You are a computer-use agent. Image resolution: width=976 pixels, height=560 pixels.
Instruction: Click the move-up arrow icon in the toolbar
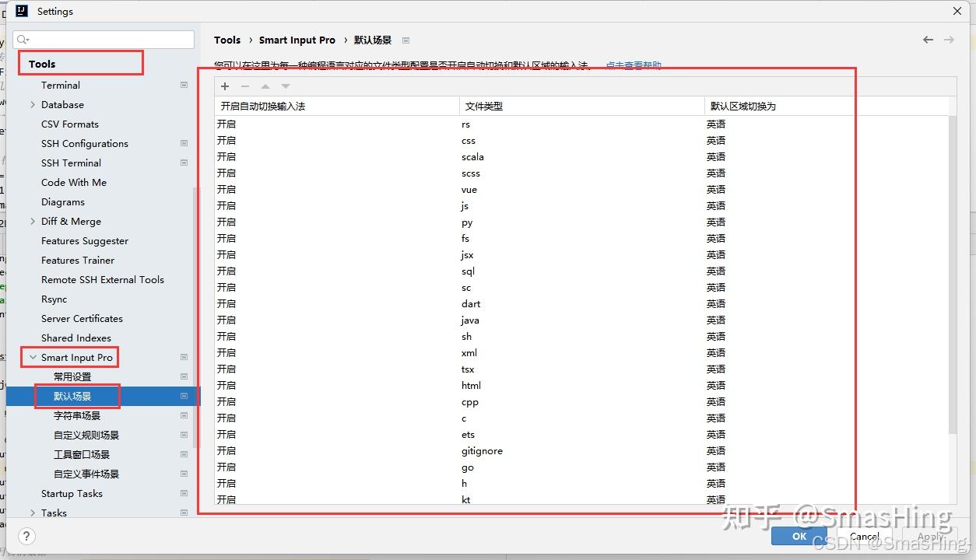(x=265, y=86)
